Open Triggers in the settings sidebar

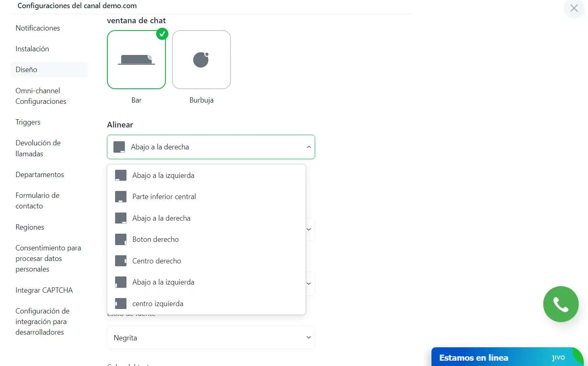click(x=28, y=122)
